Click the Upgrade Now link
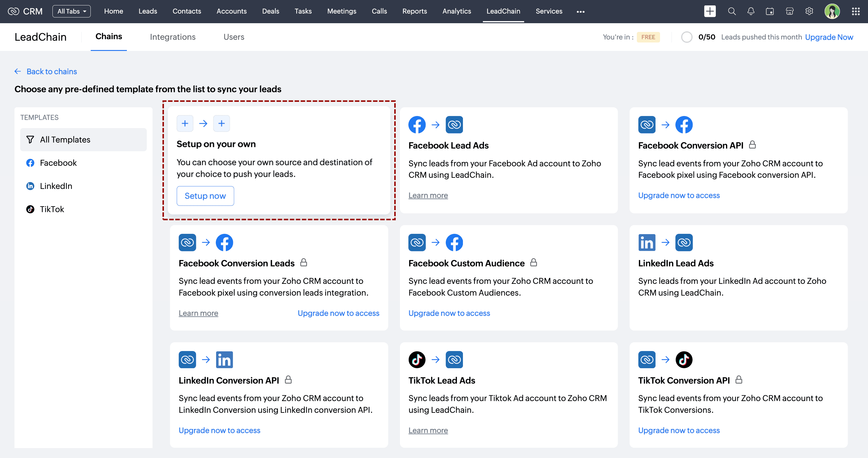The image size is (868, 458). tap(829, 37)
